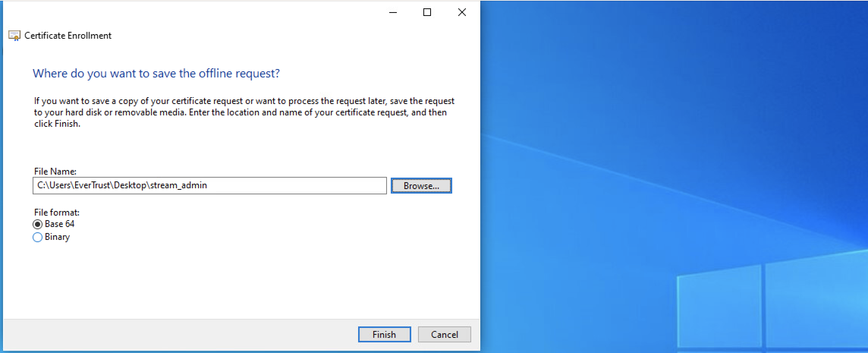Click the 'Base 64' option label text
Image resolution: width=868 pixels, height=353 pixels.
(60, 224)
